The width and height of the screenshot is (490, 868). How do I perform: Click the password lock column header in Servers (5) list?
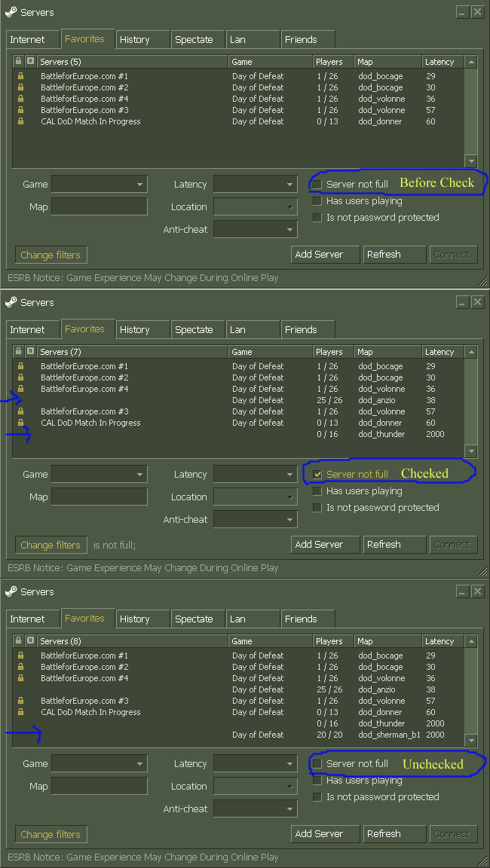click(19, 62)
